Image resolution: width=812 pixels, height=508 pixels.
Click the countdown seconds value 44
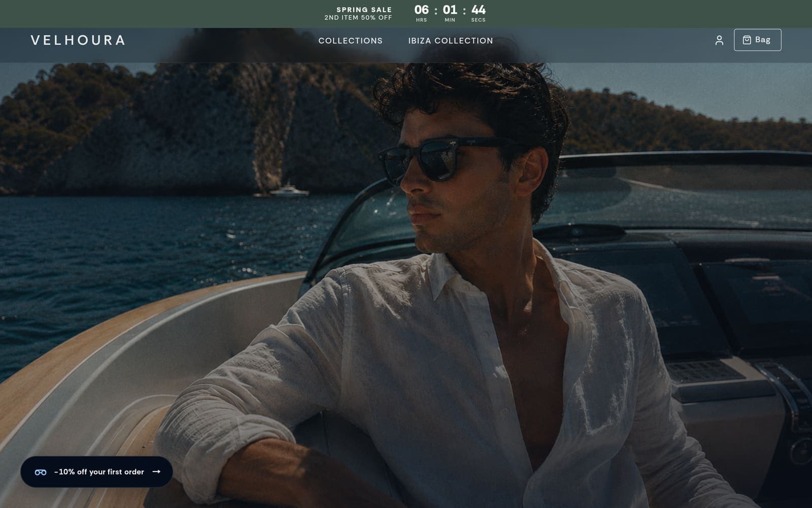478,10
